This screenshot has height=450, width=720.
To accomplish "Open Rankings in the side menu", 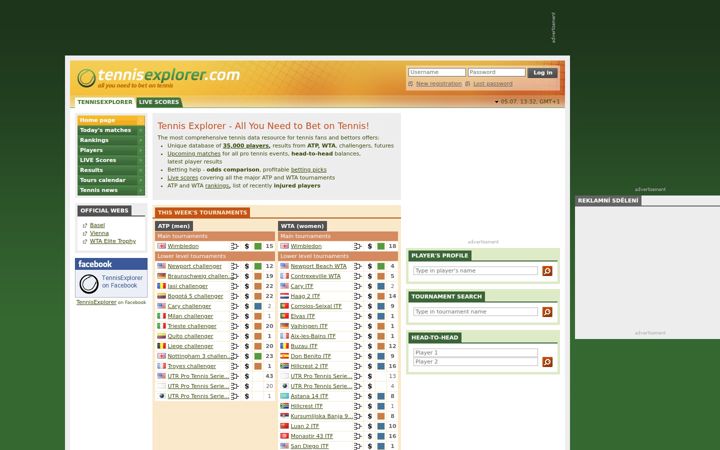I will tap(111, 141).
